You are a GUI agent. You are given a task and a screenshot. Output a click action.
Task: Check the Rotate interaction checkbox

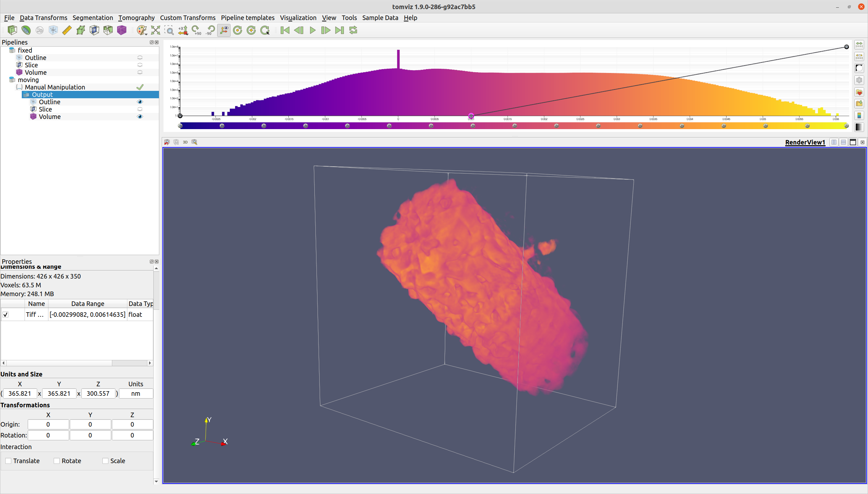[x=56, y=461]
